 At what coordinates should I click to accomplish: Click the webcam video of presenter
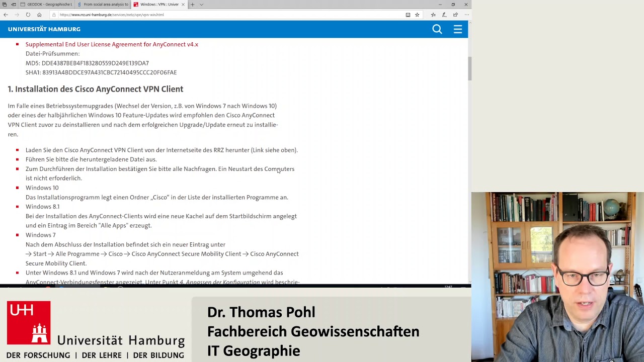coord(557,277)
